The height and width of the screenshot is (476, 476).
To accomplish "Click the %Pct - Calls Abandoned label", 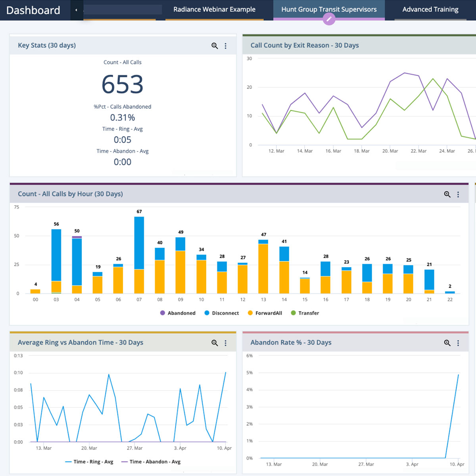I will click(123, 107).
